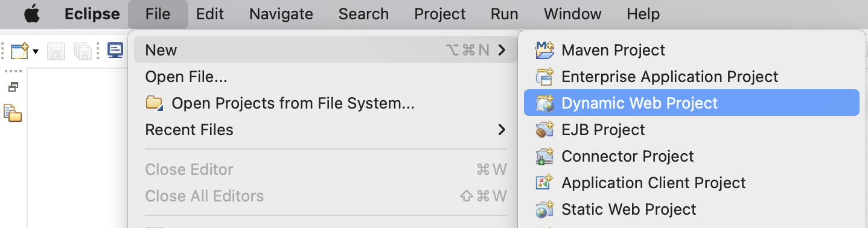Viewport: 868px width, 228px height.
Task: Open the Navigate menu in the menu bar
Action: point(281,14)
